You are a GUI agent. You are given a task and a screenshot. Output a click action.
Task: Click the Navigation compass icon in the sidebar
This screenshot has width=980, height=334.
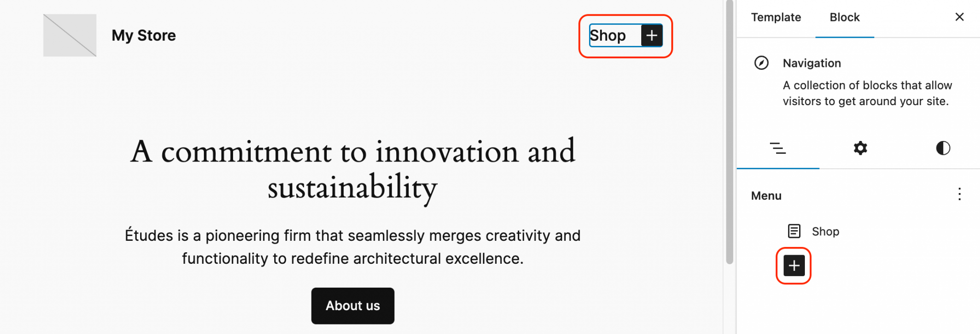point(762,63)
